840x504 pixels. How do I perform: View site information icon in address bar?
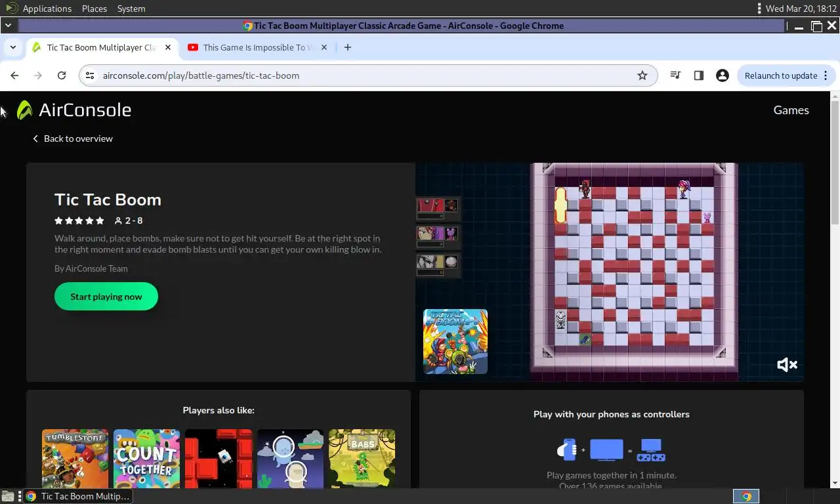90,75
